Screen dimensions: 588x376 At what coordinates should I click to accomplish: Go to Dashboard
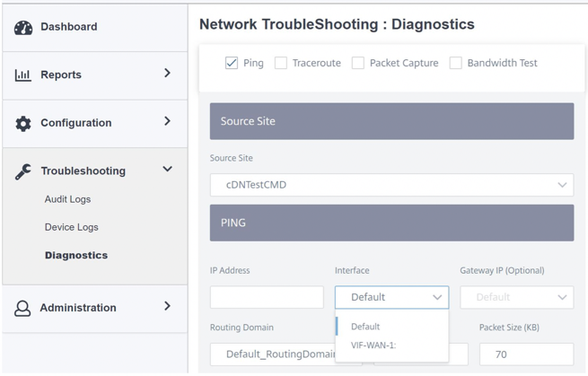[x=68, y=27]
